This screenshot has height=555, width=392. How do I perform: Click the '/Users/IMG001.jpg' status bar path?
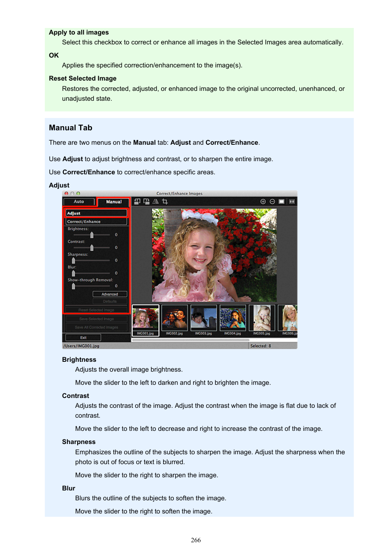point(81,346)
